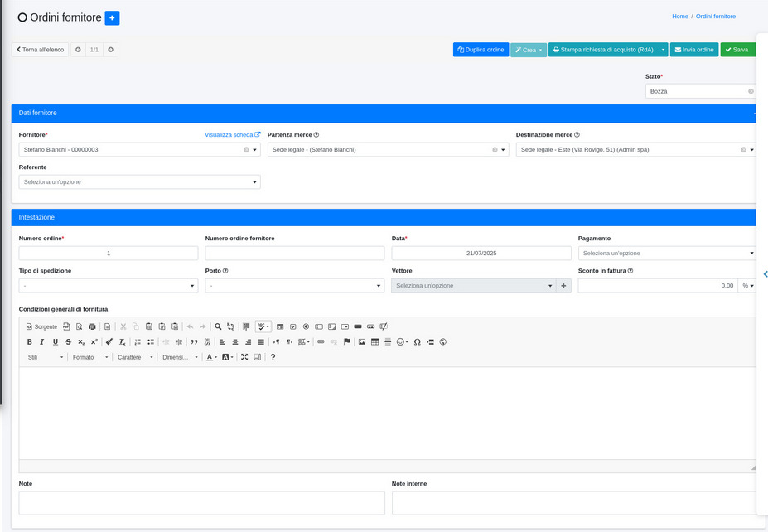Toggle Italic text in the editor
Screen dimensions: 768x532
tap(42, 341)
